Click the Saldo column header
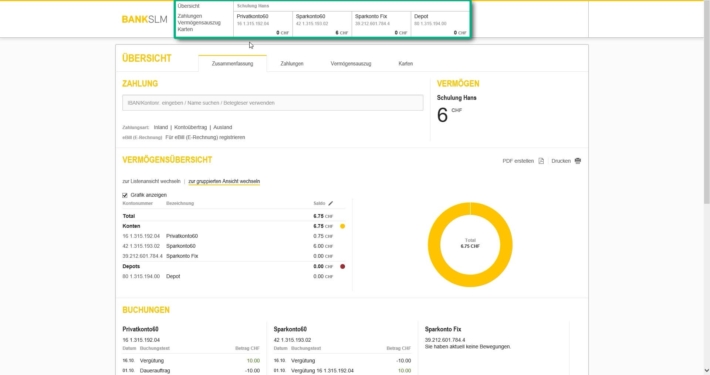710x375 pixels. [x=319, y=203]
